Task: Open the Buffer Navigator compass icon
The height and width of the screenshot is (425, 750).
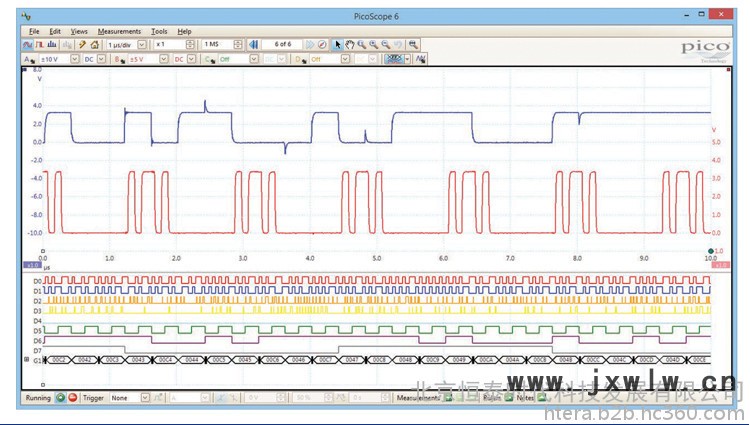Action: [x=322, y=44]
